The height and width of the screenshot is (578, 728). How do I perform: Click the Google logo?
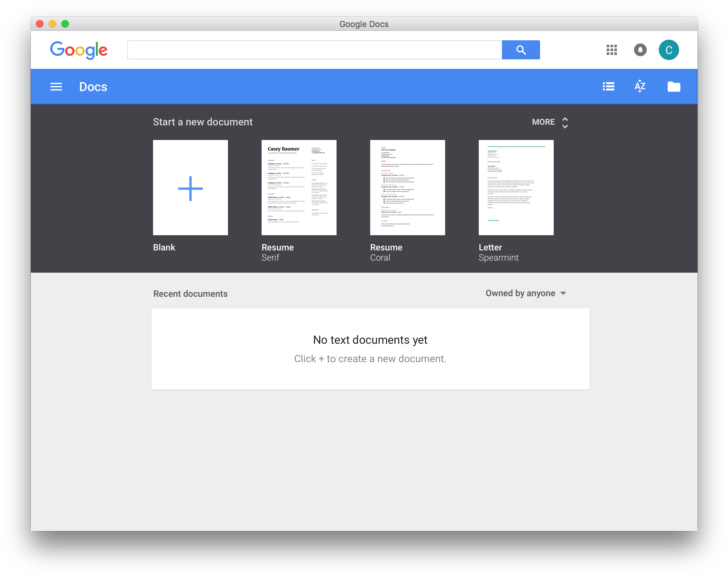coord(79,50)
